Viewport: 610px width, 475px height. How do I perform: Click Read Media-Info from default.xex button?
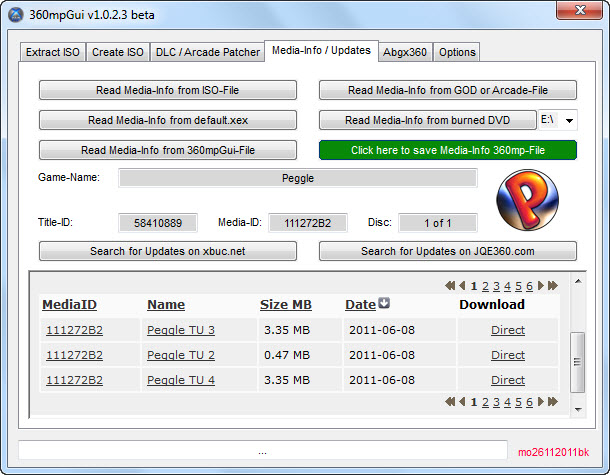pyautogui.click(x=168, y=120)
